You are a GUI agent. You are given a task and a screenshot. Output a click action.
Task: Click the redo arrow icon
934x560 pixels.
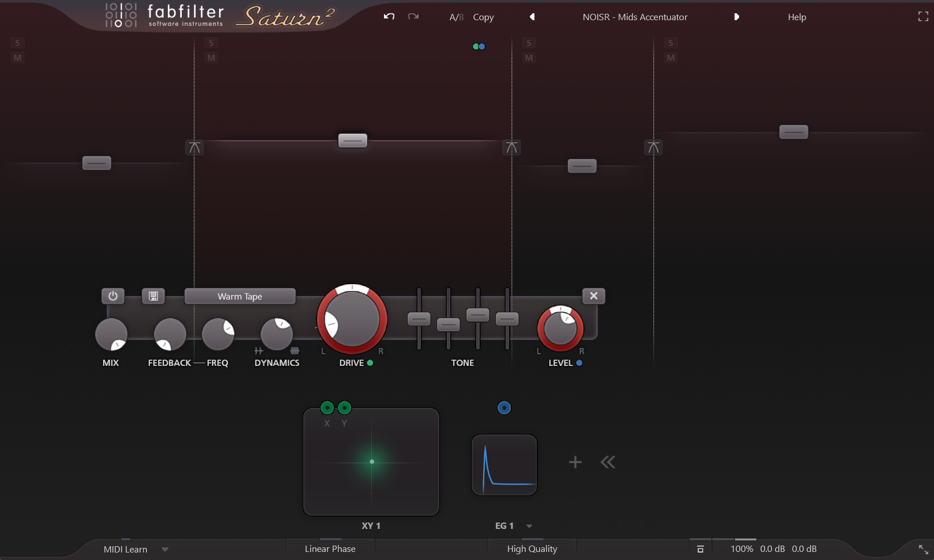(x=413, y=17)
